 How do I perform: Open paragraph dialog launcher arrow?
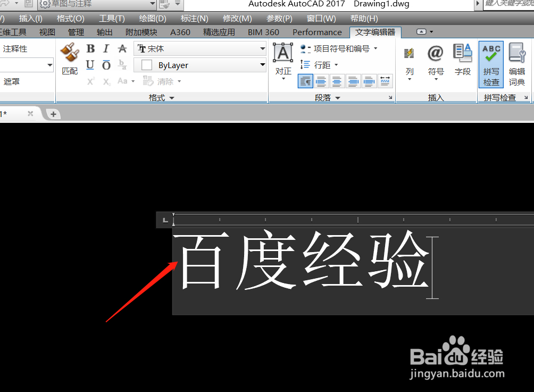coord(390,97)
